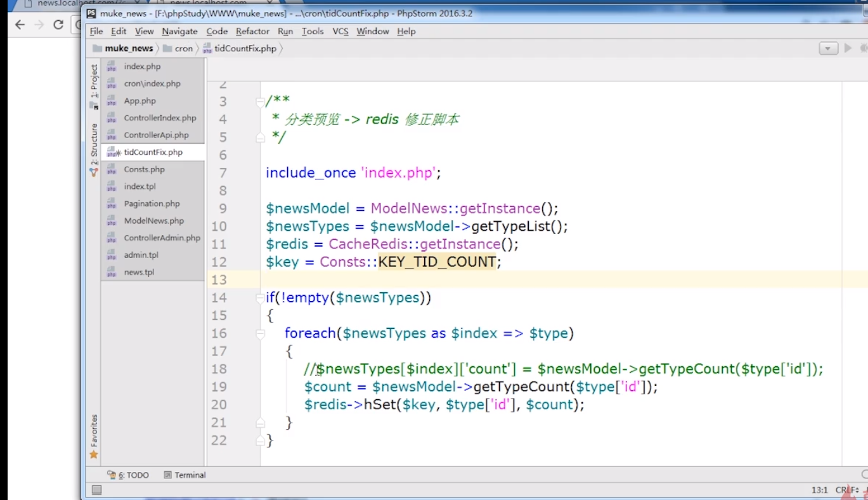This screenshot has height=500, width=868.
Task: Click the browser Back arrow
Action: click(x=20, y=25)
